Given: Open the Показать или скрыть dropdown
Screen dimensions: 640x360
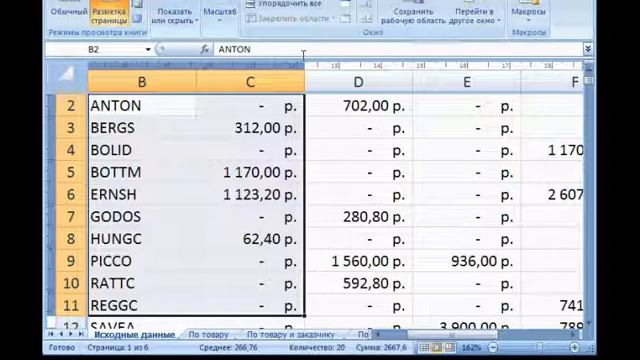Looking at the screenshot, I should 175,16.
